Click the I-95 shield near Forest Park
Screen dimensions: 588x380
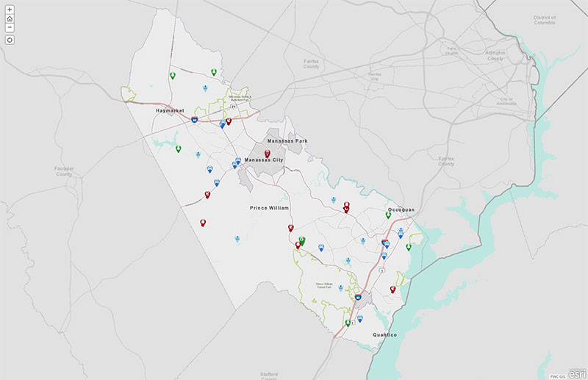[x=358, y=297]
